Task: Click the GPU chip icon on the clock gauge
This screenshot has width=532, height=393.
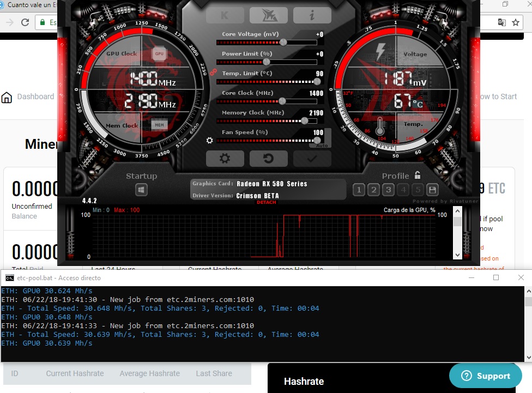Action: click(159, 53)
